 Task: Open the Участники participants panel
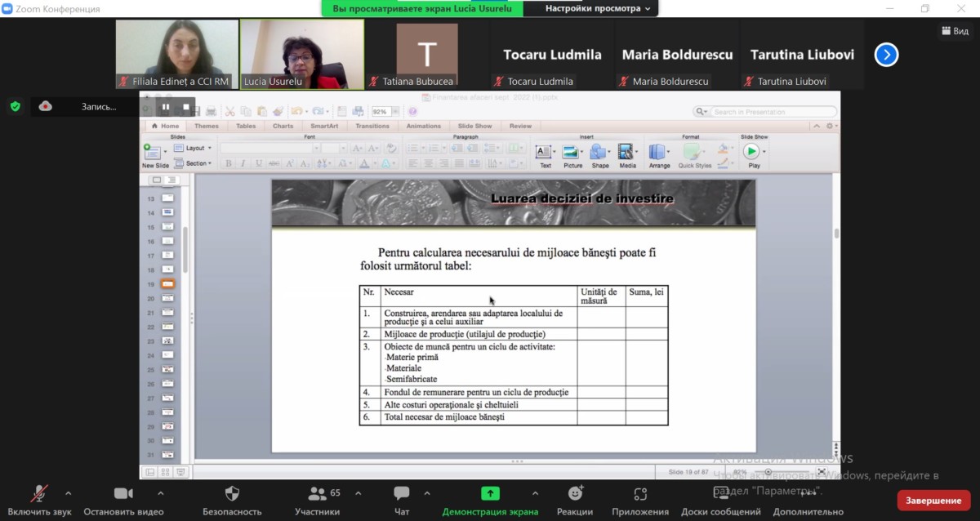(317, 501)
